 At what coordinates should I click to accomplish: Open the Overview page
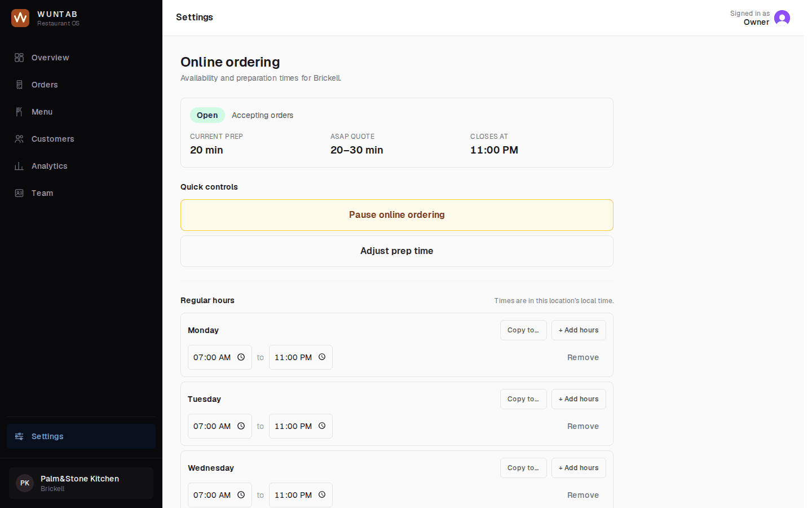pos(81,58)
